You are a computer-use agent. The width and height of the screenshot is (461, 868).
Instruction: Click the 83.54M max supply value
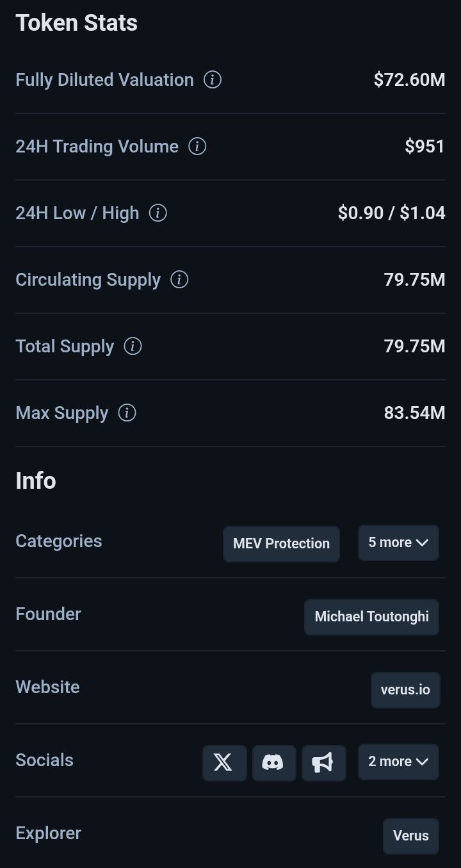click(x=414, y=413)
